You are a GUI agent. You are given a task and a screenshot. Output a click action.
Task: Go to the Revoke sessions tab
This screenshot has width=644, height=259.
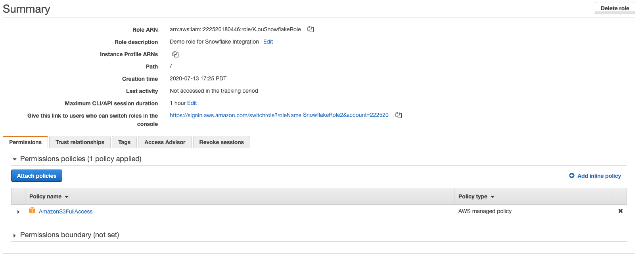tap(221, 142)
